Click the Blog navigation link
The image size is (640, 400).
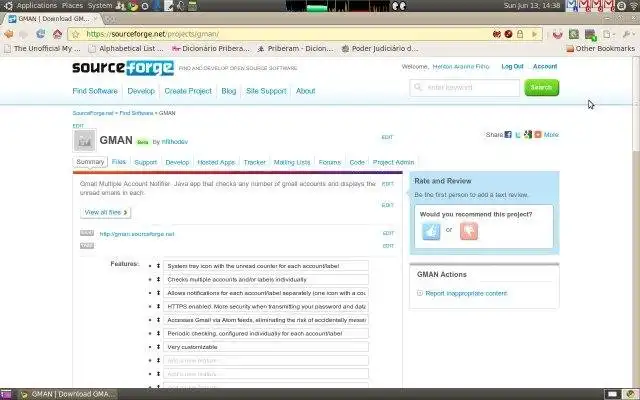coord(229,91)
